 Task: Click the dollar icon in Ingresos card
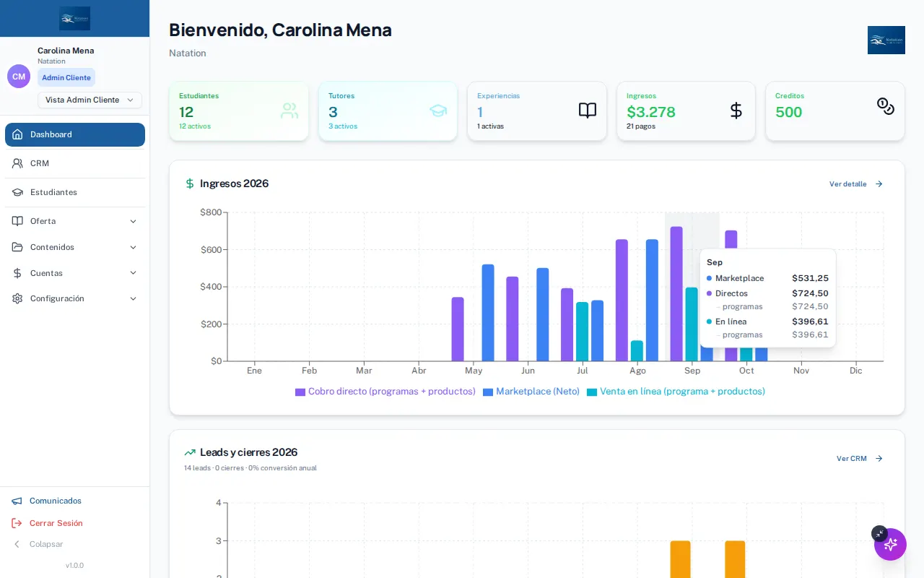[x=736, y=111]
